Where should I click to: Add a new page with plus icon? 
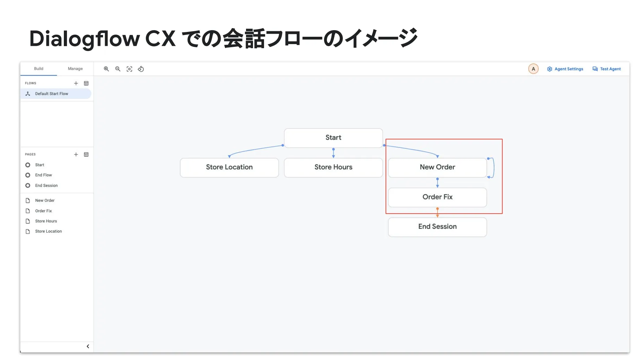point(76,154)
